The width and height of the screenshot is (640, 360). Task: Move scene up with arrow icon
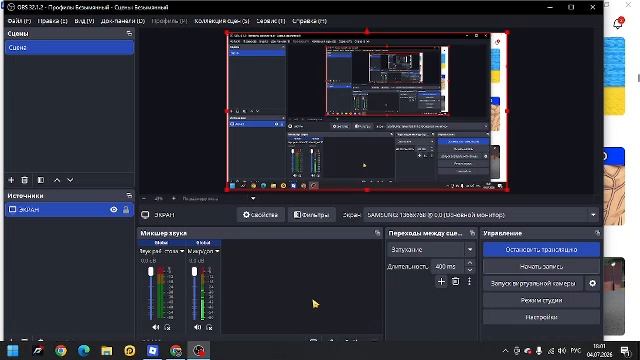(57, 180)
